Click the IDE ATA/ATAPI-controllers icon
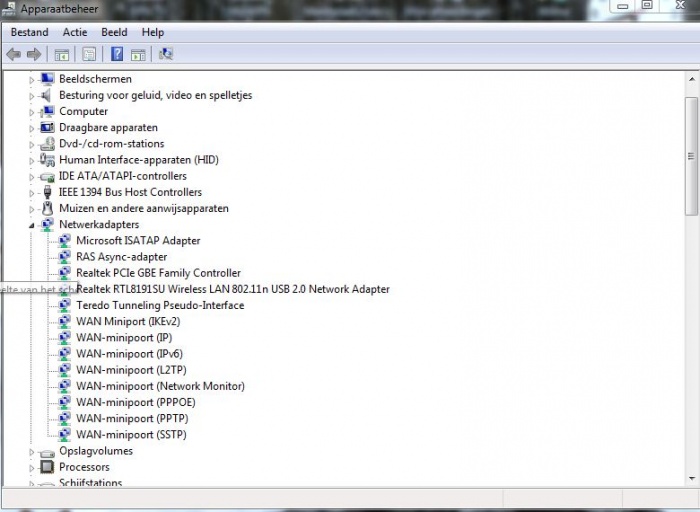Image resolution: width=700 pixels, height=512 pixels. click(47, 176)
